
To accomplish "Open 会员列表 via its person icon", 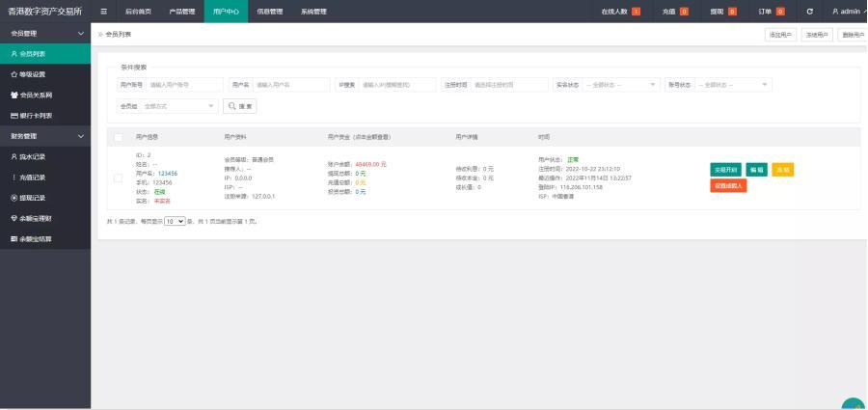I will (14, 54).
